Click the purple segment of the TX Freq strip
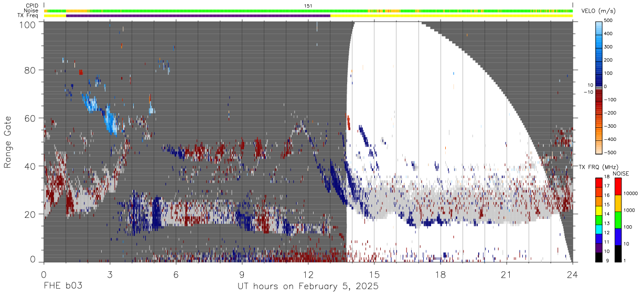 point(198,16)
